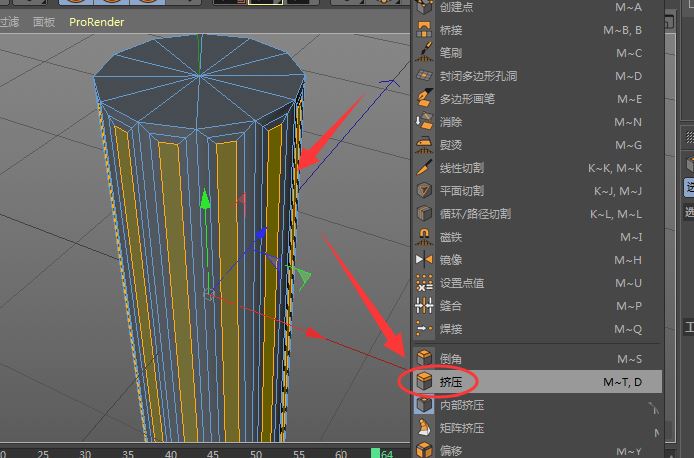Image resolution: width=694 pixels, height=458 pixels.
Task: Click the Magnet (磁铁) tool icon
Action: click(x=424, y=237)
